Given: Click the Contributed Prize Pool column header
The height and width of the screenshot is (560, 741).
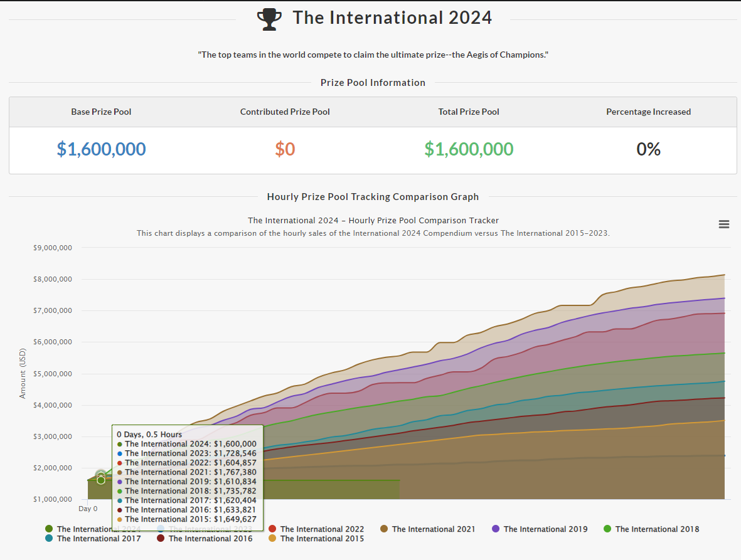Looking at the screenshot, I should pyautogui.click(x=285, y=112).
